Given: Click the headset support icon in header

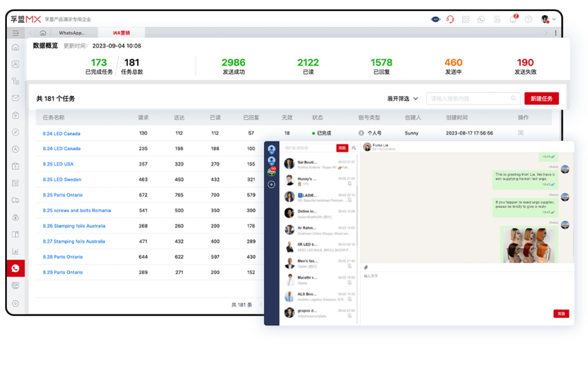Looking at the screenshot, I should pos(450,19).
